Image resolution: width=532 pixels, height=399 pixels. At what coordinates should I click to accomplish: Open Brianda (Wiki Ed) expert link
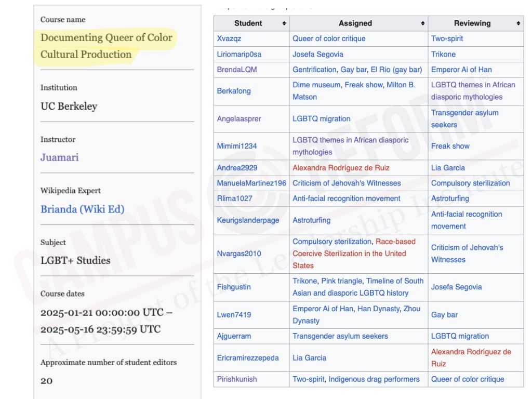(x=83, y=209)
